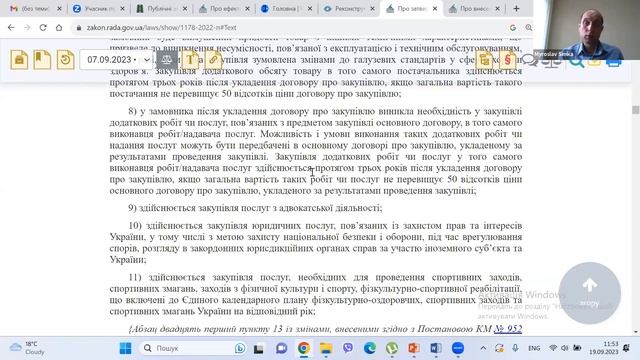The image size is (640, 360).
Task: Click the red paragraph § icon
Action: click(x=507, y=60)
